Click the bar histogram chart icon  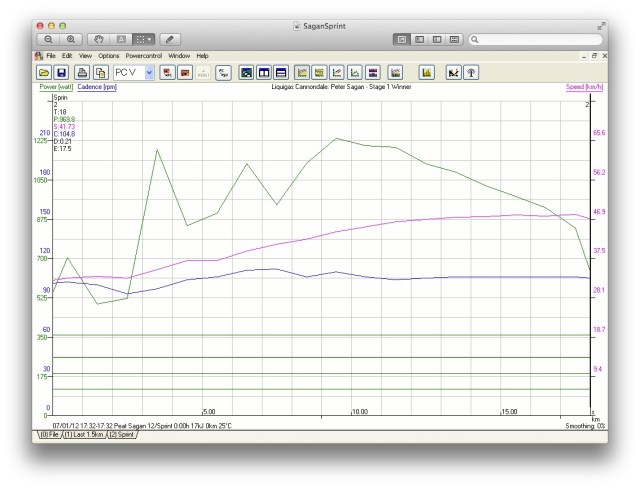[x=426, y=73]
